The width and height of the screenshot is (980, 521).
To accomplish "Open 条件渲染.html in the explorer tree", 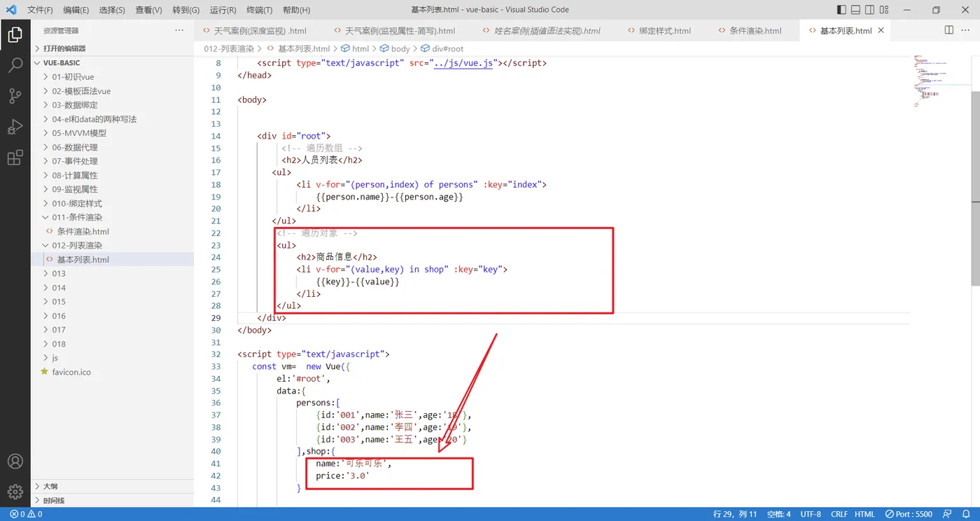I will point(112,231).
